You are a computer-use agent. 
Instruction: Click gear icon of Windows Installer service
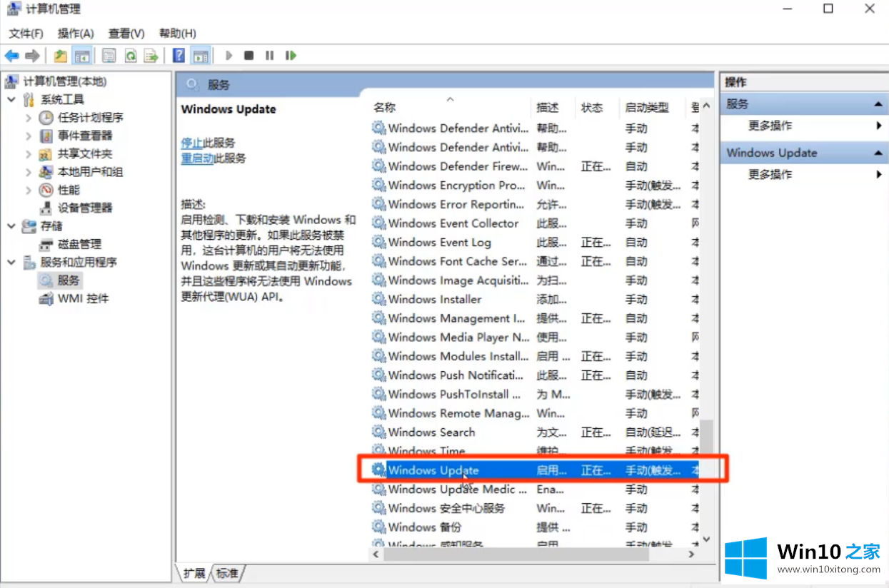tap(378, 299)
